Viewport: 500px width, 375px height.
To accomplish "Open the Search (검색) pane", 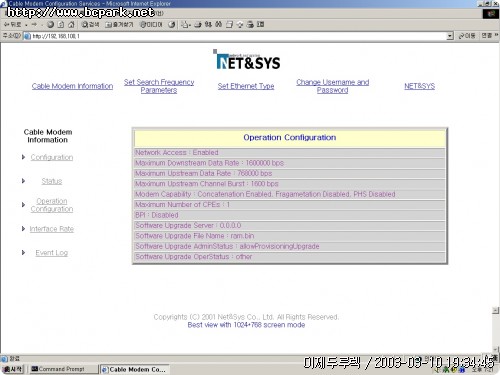I will click(91, 25).
